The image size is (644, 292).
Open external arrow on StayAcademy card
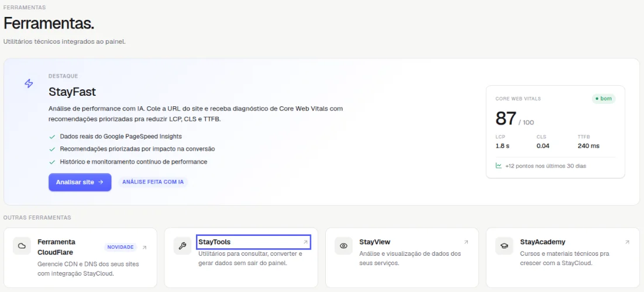point(627,242)
